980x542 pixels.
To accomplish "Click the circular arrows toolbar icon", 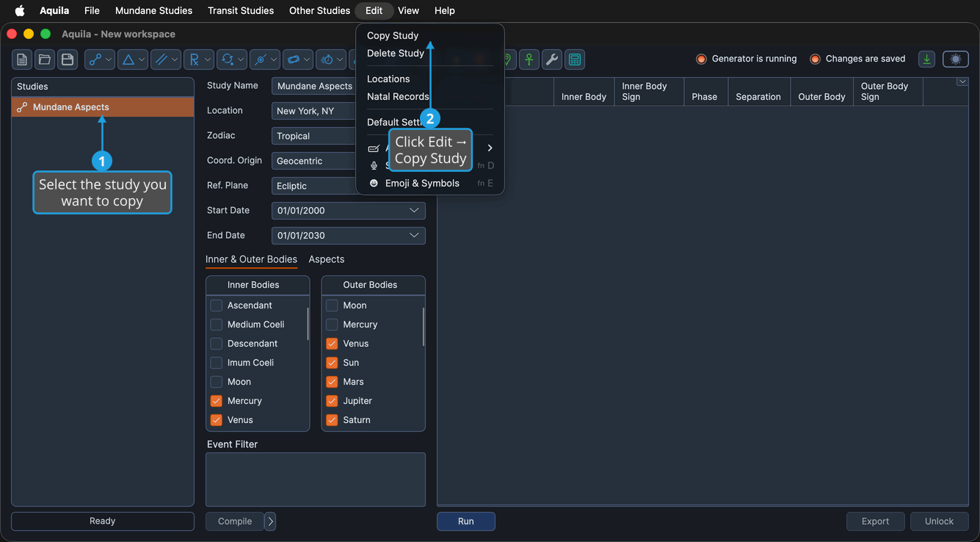I will (x=228, y=59).
